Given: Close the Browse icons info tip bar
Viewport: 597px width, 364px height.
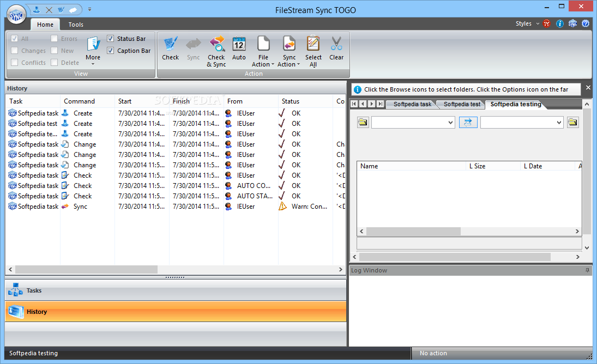Looking at the screenshot, I should (588, 88).
